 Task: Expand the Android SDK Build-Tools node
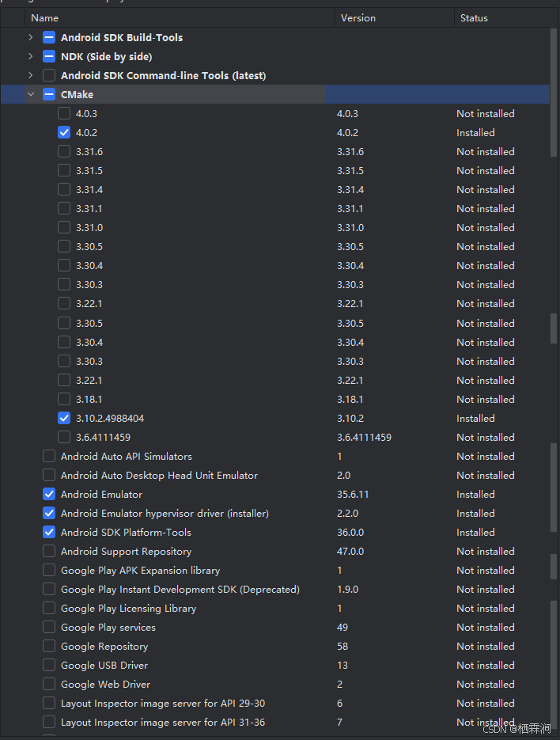click(31, 37)
